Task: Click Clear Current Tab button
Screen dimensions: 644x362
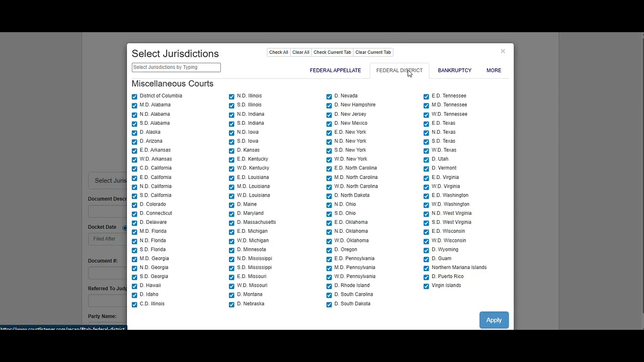Action: 373,52
